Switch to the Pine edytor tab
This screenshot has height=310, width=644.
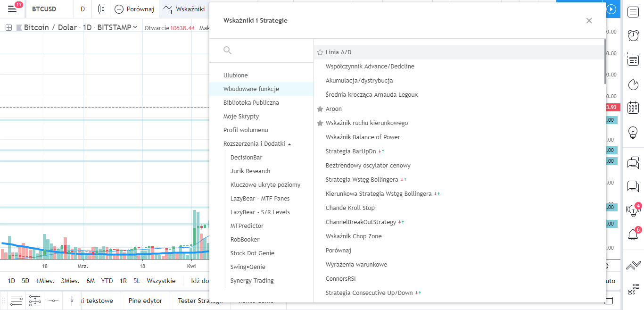145,301
